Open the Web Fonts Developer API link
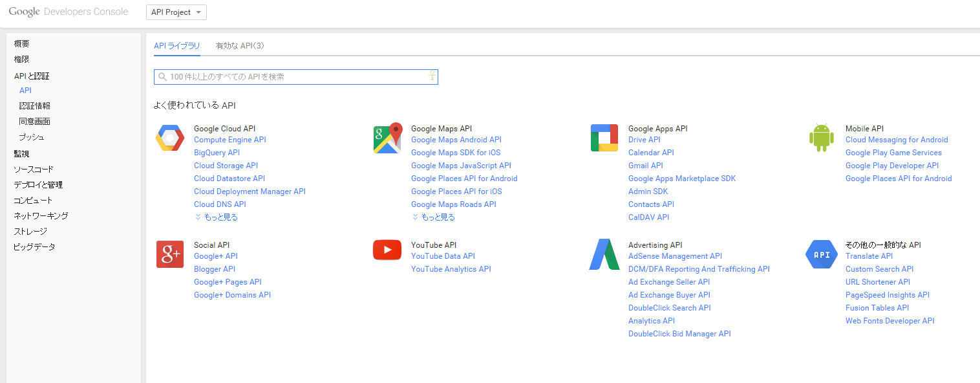980x383 pixels. (x=890, y=321)
